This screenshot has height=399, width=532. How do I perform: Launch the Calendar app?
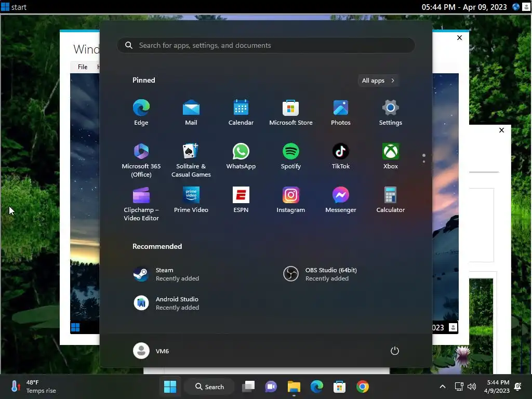pos(241,113)
